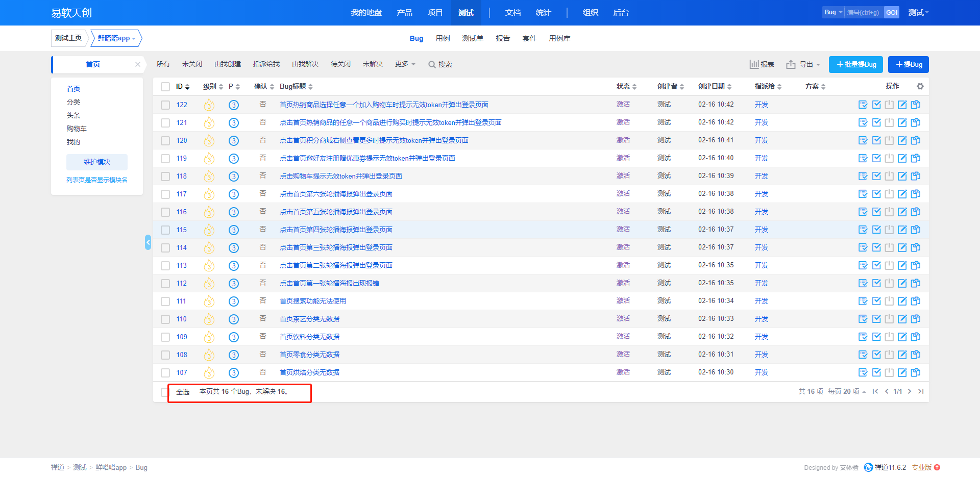Edit bug 111 using the pencil icon
Image resolution: width=980 pixels, height=478 pixels.
(x=902, y=301)
